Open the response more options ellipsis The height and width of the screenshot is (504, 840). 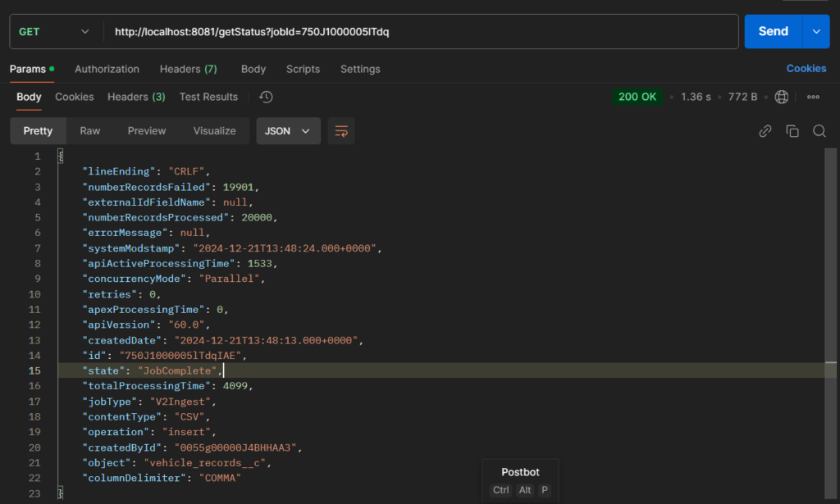(x=814, y=97)
